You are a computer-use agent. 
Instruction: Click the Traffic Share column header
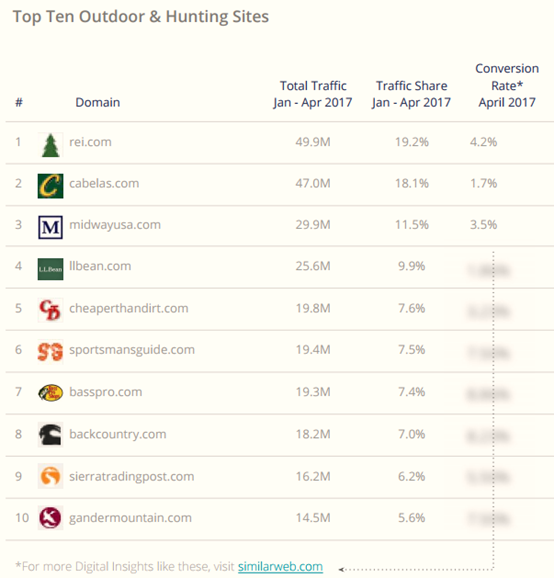[x=411, y=94]
